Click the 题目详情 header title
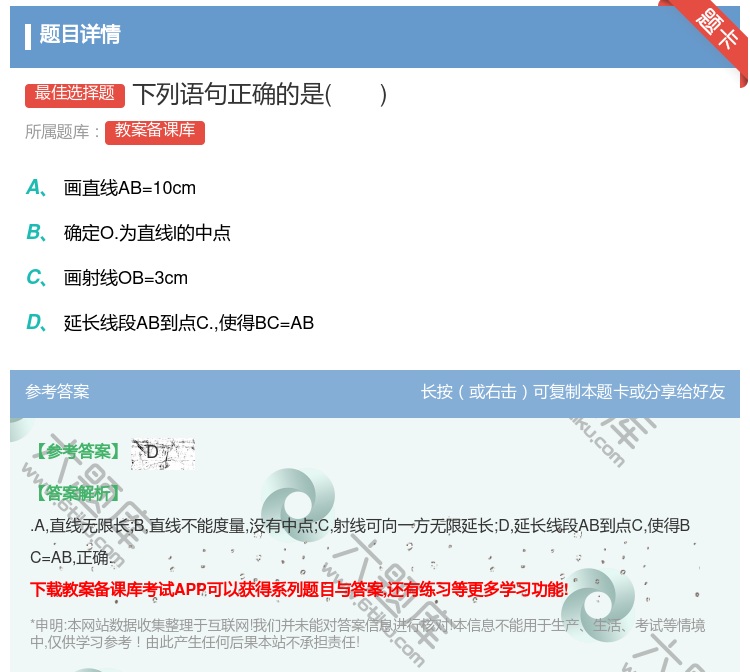This screenshot has width=750, height=672. point(80,35)
